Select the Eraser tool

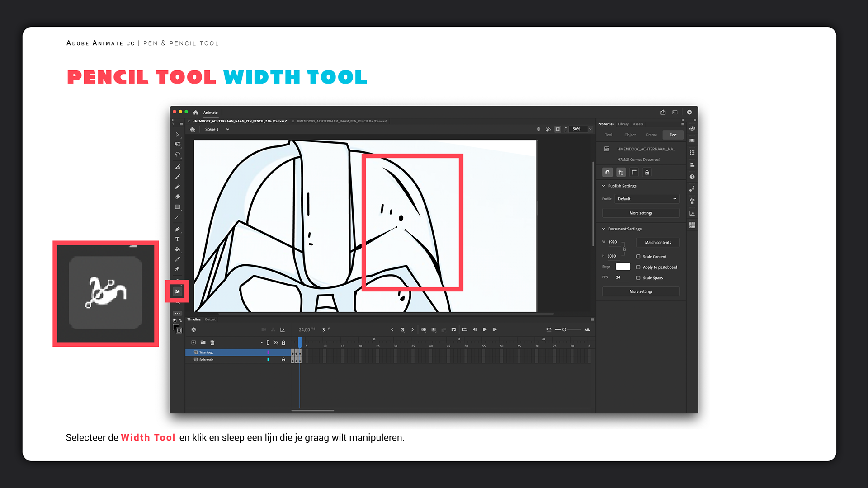(x=177, y=197)
